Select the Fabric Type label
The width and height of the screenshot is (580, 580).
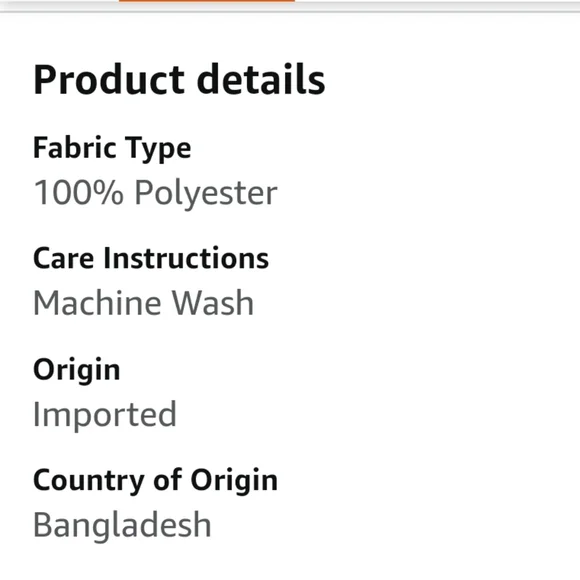pyautogui.click(x=112, y=148)
